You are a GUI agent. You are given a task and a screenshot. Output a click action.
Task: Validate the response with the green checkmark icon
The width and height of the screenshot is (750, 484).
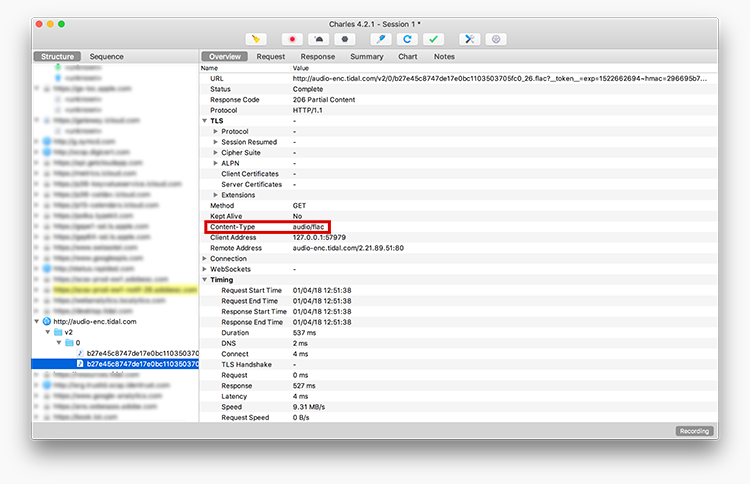click(433, 39)
